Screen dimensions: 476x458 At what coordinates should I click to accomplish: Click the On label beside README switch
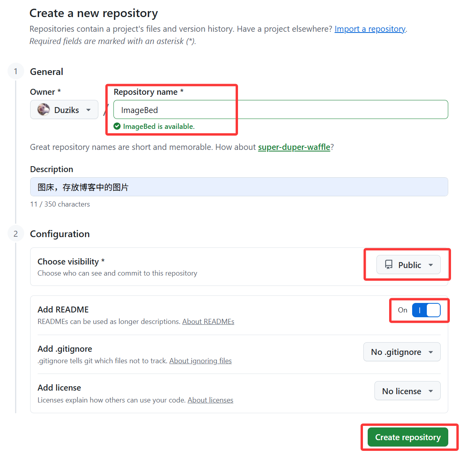[403, 310]
